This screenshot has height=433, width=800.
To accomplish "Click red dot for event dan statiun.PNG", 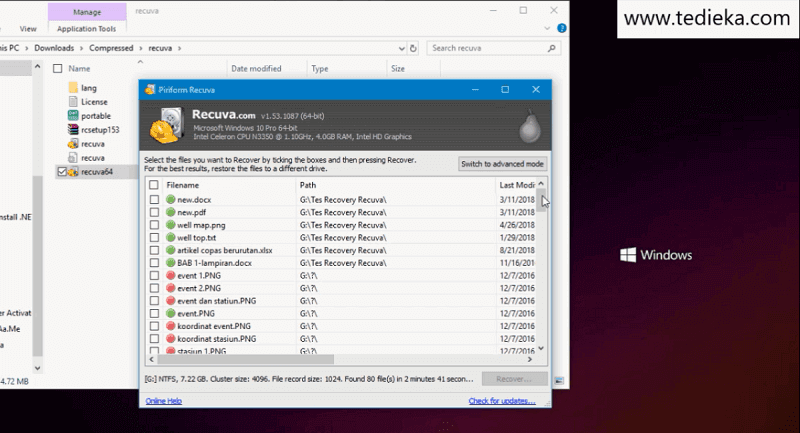I will (171, 301).
